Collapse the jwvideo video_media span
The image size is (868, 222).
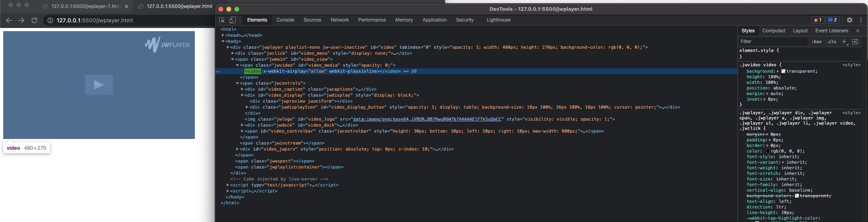tap(238, 65)
